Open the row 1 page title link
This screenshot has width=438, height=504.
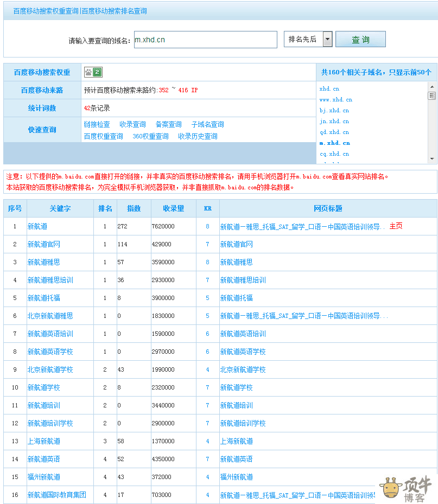[x=302, y=227]
